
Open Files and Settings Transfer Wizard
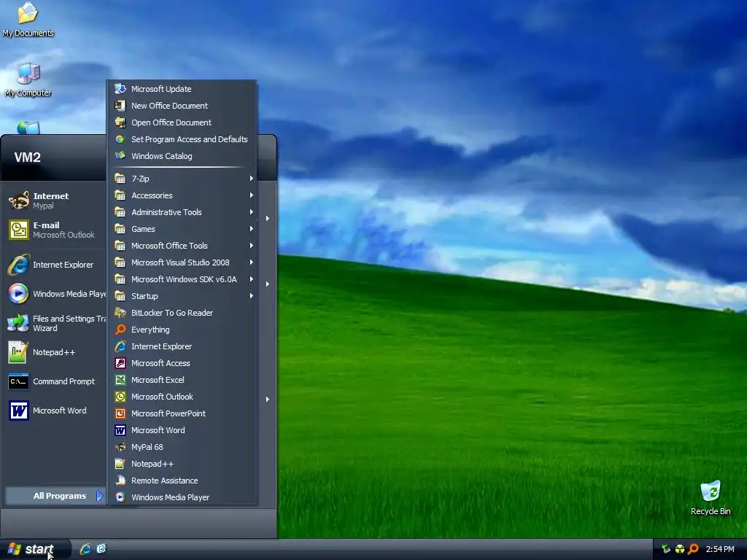pos(55,323)
